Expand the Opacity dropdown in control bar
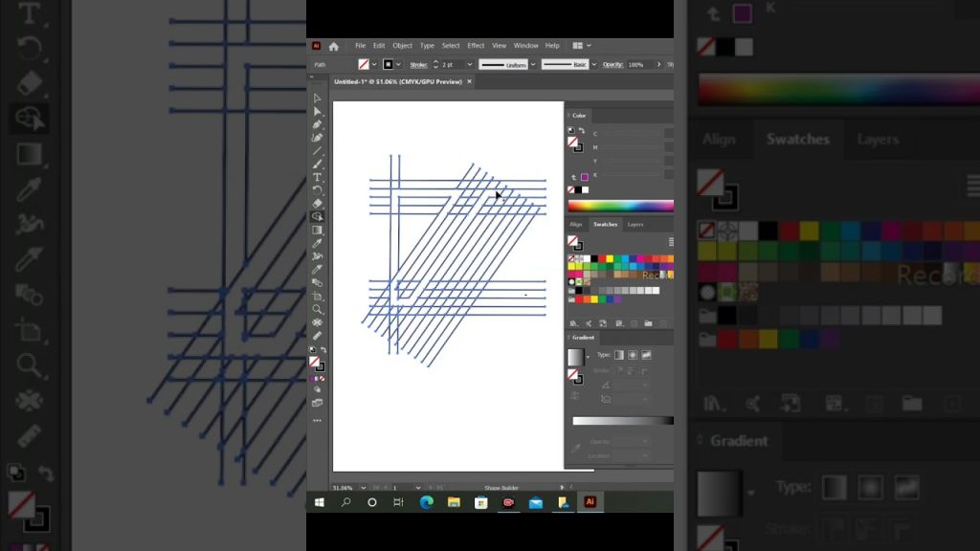 [657, 64]
